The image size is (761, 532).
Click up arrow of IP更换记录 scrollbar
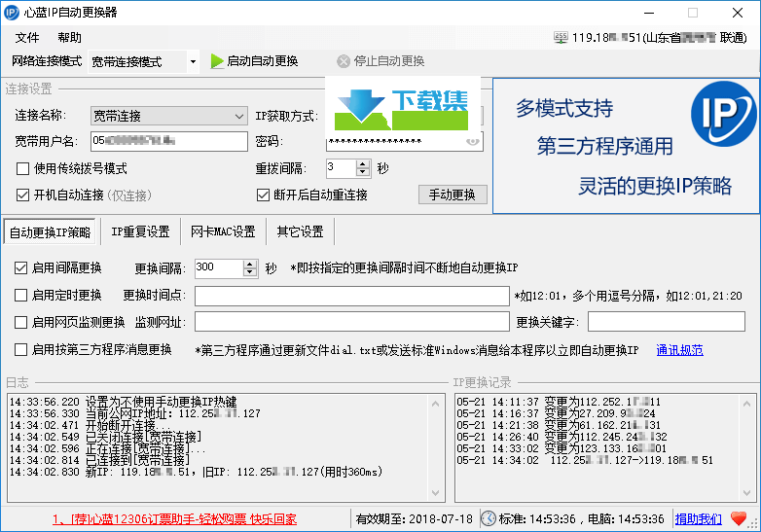pos(746,404)
